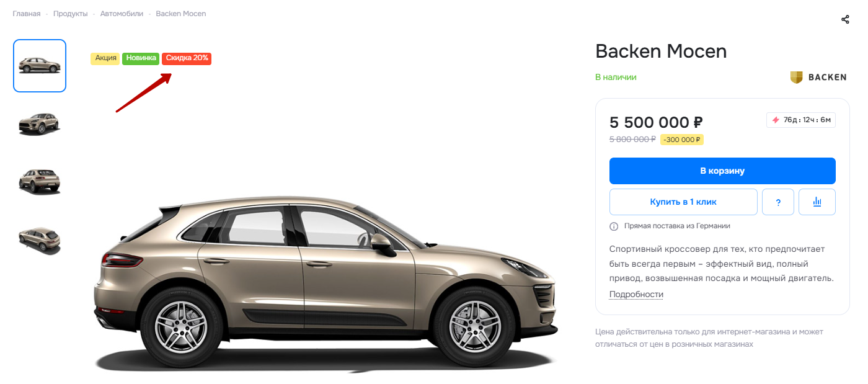Image resolution: width=868 pixels, height=384 pixels.
Task: Click the green Новинка label
Action: pyautogui.click(x=141, y=58)
